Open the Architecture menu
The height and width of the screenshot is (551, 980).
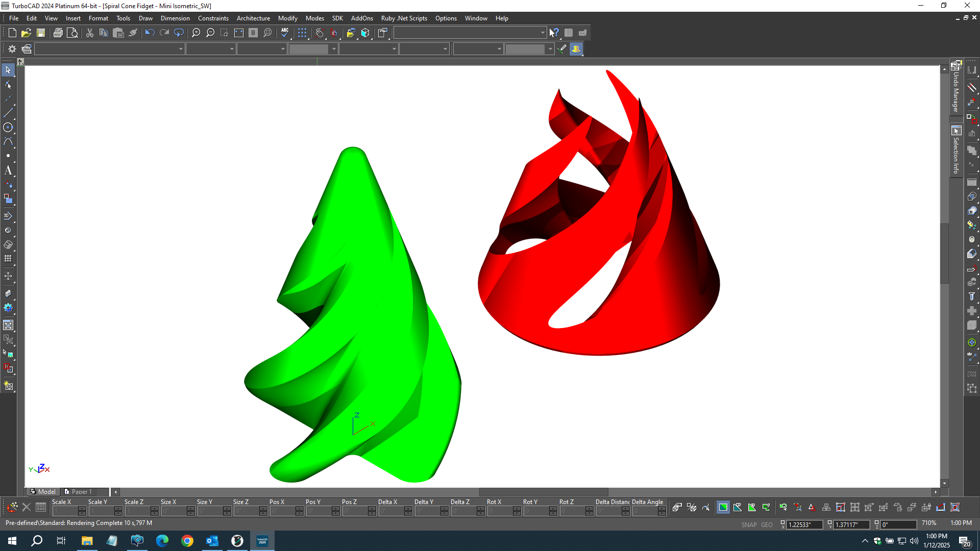tap(253, 18)
